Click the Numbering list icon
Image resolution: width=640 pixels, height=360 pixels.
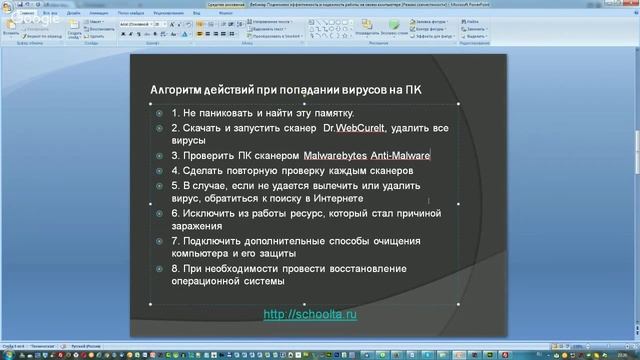[x=211, y=24]
